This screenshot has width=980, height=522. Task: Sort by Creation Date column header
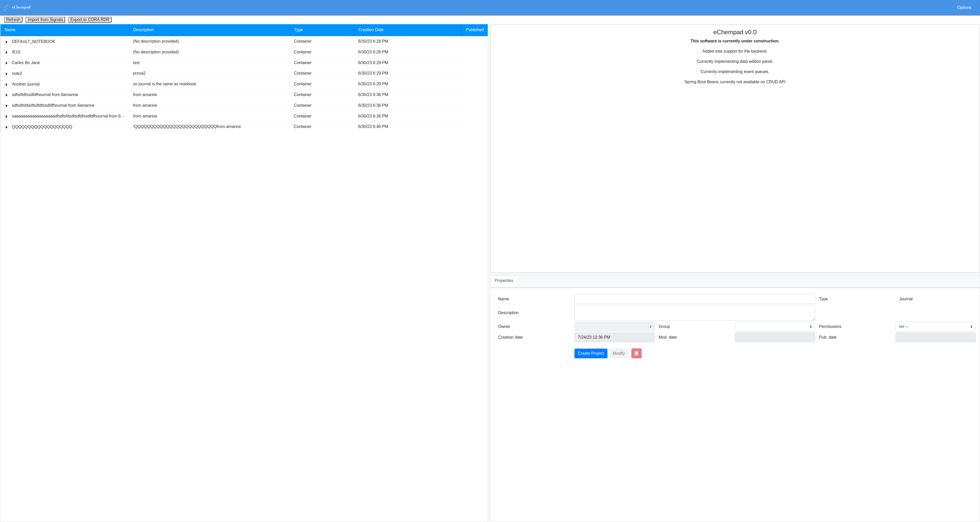[371, 30]
